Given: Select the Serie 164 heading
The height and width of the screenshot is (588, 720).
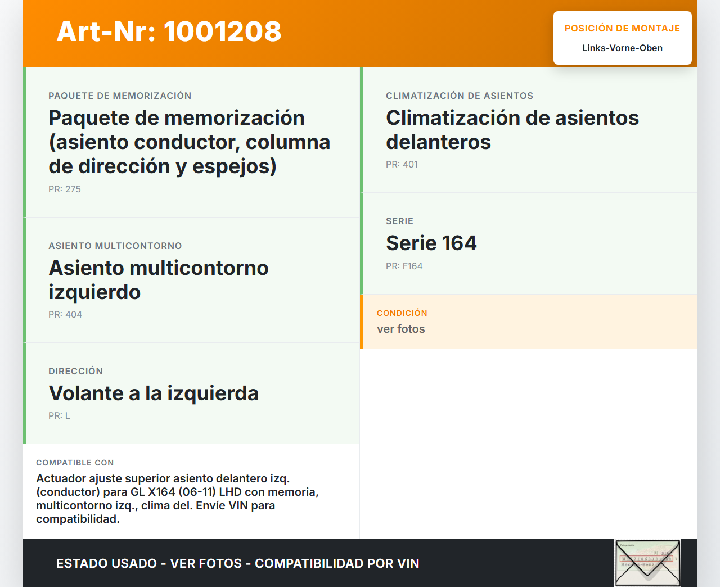Looking at the screenshot, I should [x=431, y=243].
